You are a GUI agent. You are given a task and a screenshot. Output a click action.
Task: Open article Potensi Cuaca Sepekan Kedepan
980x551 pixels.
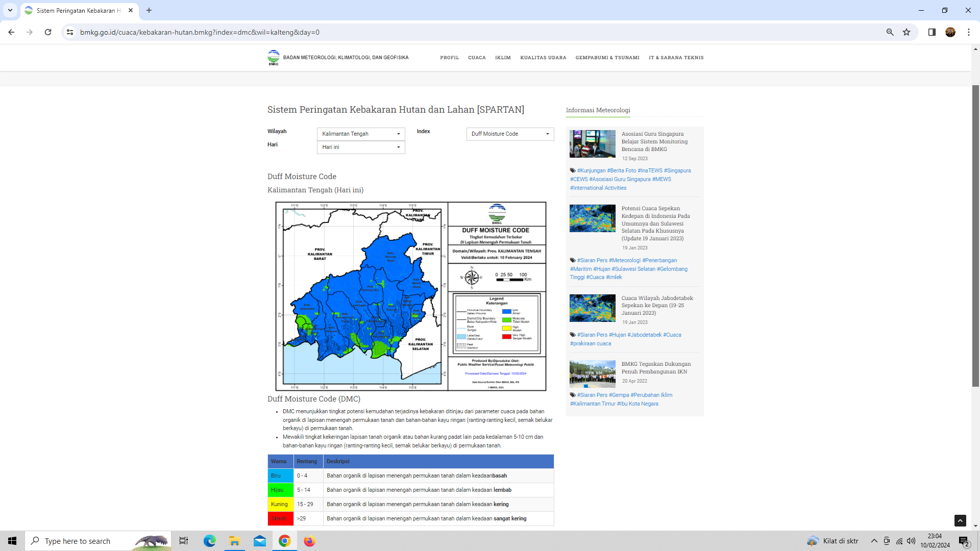coord(655,223)
